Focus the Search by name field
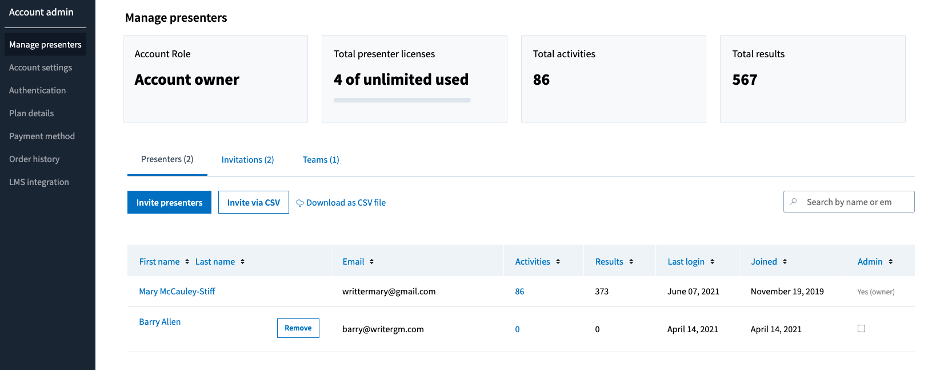The width and height of the screenshot is (936, 370). point(848,202)
